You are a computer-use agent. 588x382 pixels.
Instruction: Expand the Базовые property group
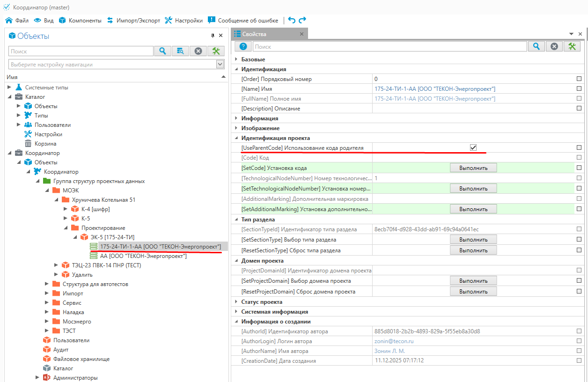236,59
